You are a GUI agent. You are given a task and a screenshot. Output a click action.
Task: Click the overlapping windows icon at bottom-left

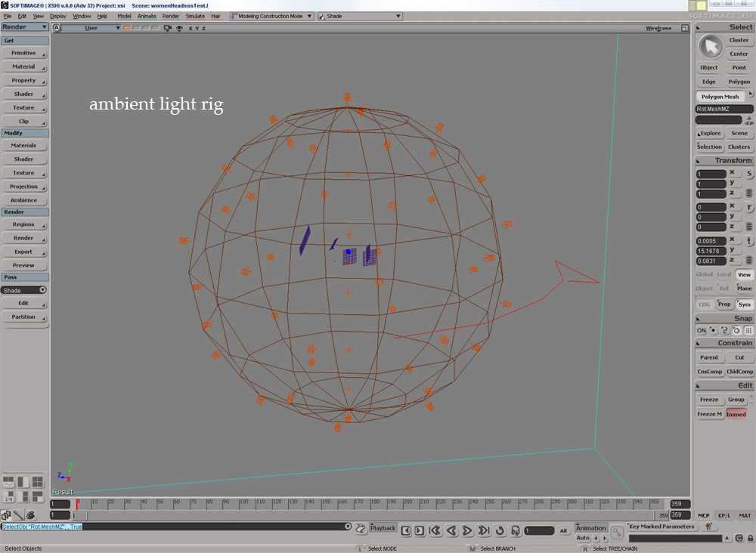(6, 515)
